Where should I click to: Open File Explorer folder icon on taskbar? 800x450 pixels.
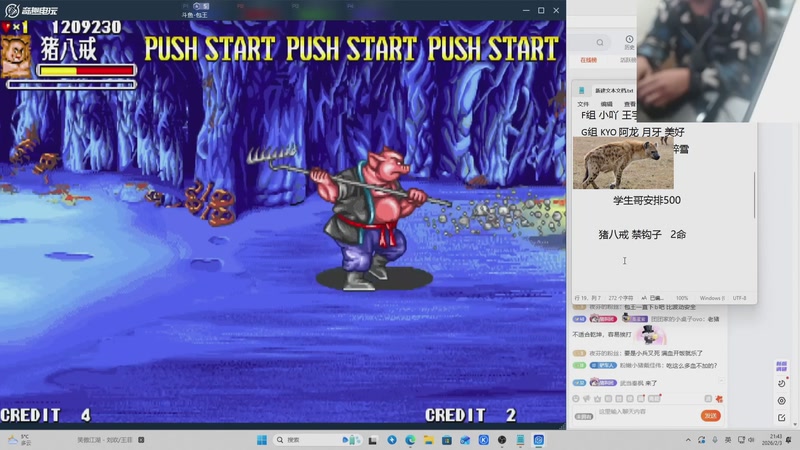[x=429, y=440]
